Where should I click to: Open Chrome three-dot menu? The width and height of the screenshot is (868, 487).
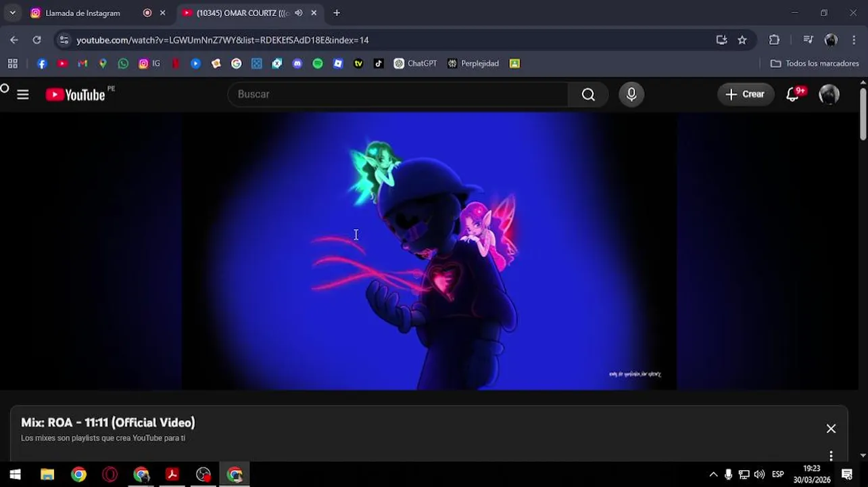click(855, 40)
